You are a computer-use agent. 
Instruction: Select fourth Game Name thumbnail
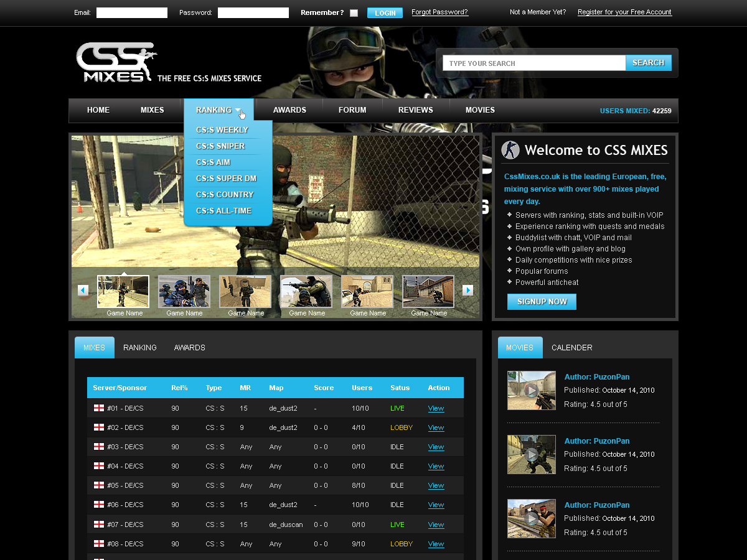tap(306, 292)
